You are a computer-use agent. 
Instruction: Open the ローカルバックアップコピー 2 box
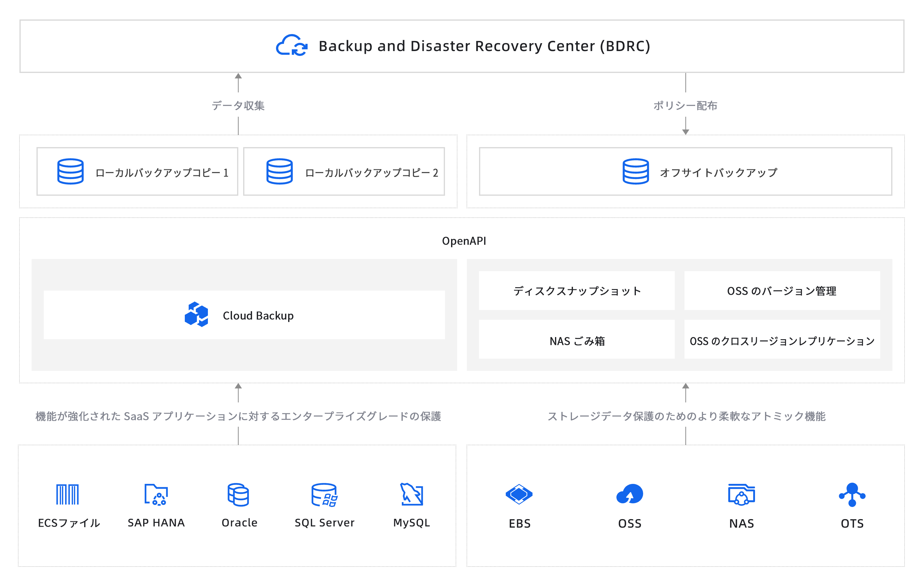[x=344, y=171]
